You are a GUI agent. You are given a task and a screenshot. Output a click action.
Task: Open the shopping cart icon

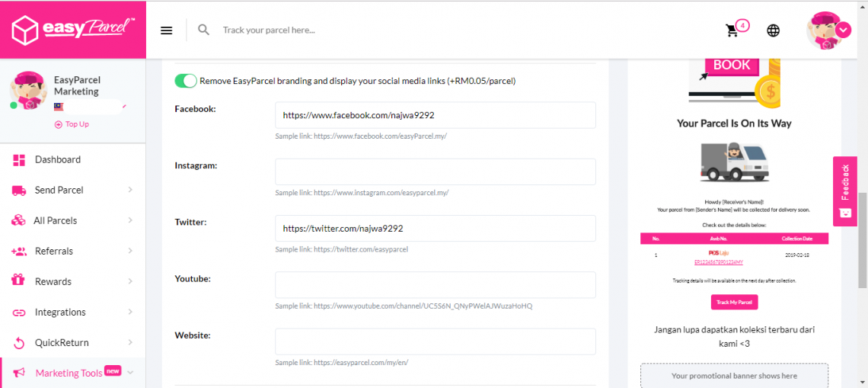coord(732,30)
